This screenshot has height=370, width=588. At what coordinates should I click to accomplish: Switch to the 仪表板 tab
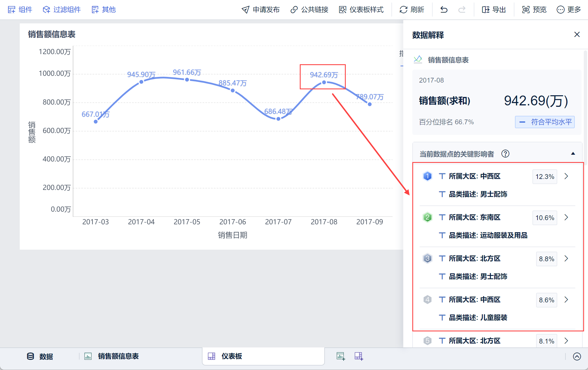coord(231,356)
